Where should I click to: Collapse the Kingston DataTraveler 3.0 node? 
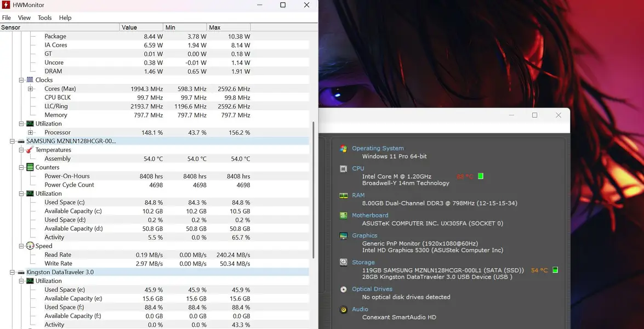(13, 273)
